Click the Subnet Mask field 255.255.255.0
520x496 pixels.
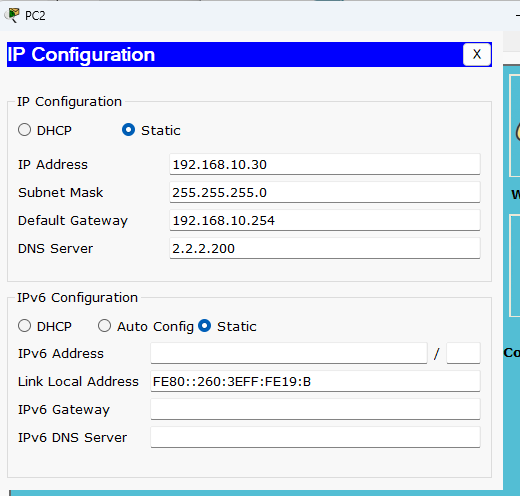coord(325,192)
